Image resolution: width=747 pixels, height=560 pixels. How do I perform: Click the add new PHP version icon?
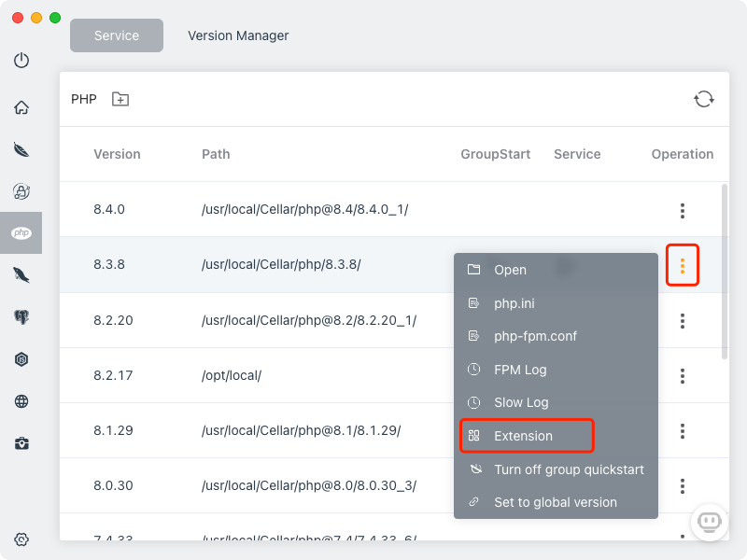click(120, 98)
